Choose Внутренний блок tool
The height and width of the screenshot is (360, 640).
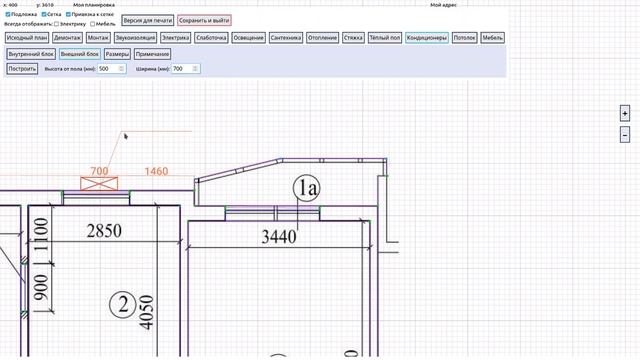point(31,54)
